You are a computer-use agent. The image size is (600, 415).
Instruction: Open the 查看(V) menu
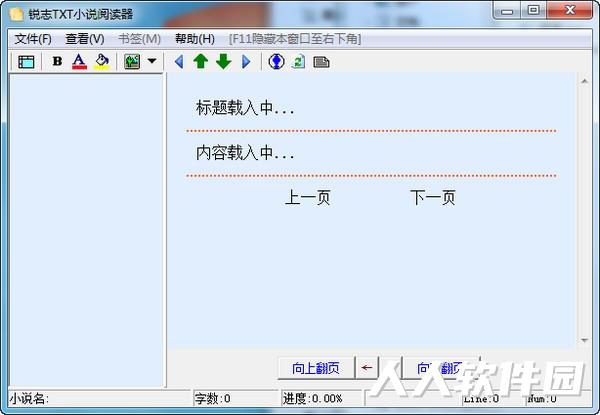85,39
